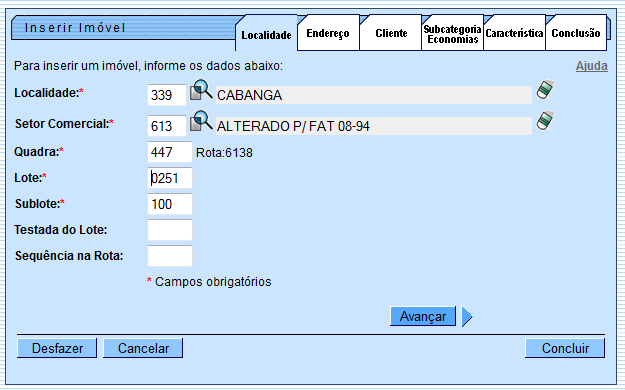Focus the Setor Comercial code field 613
Screen dimensions: 625x390
(167, 126)
